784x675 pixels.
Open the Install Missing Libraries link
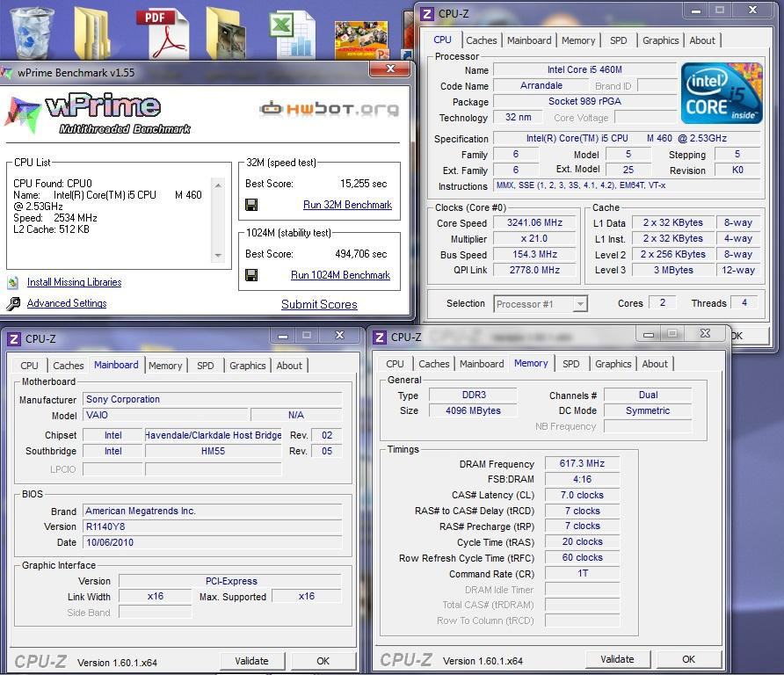(74, 282)
